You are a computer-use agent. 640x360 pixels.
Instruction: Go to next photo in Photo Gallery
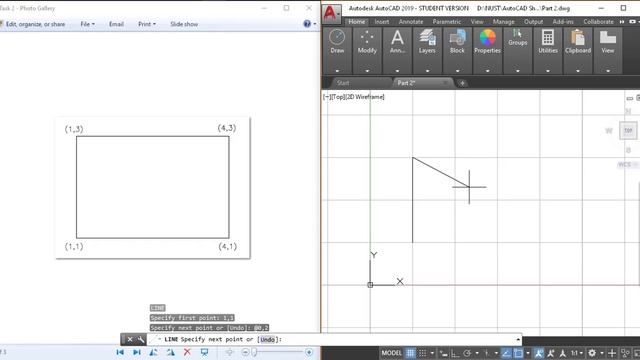point(137,352)
